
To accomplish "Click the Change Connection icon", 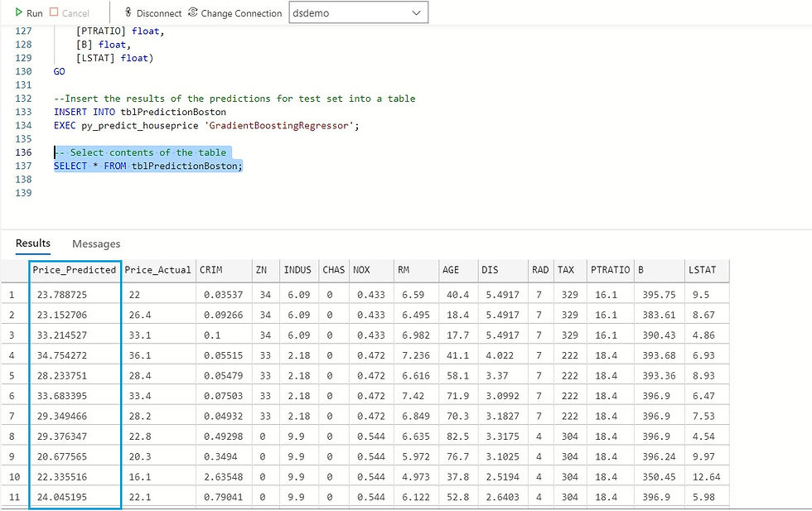I will click(192, 12).
